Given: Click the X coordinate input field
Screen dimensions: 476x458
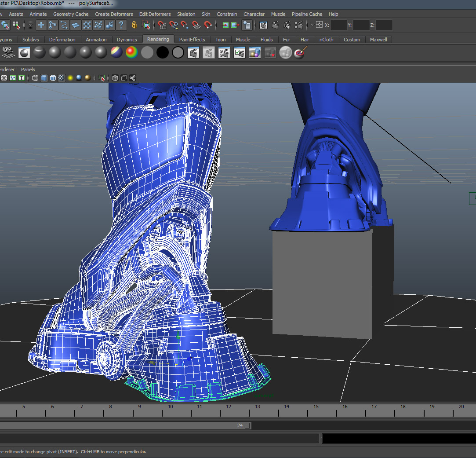Looking at the screenshot, I should [x=339, y=25].
